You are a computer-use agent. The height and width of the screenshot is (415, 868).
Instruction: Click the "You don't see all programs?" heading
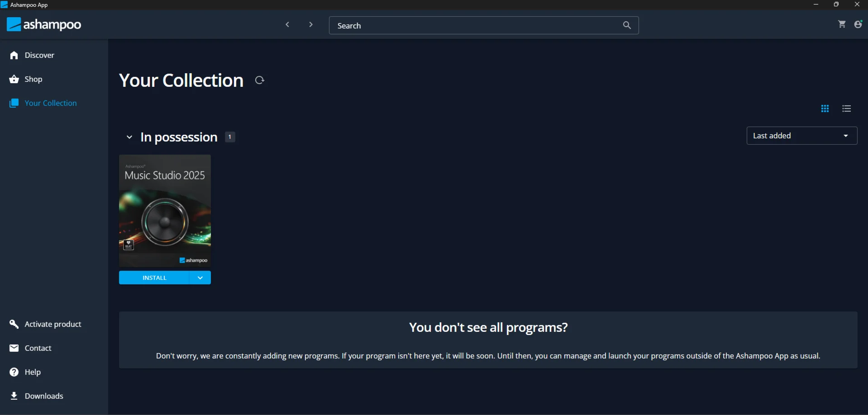pyautogui.click(x=488, y=327)
